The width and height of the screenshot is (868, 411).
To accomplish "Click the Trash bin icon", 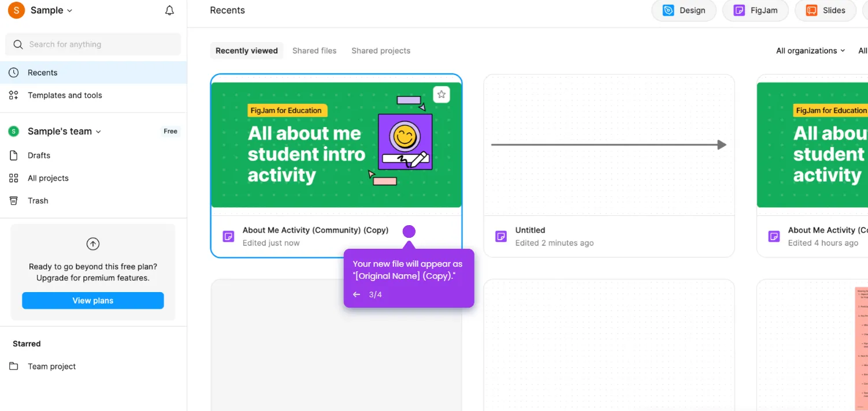I will 14,201.
